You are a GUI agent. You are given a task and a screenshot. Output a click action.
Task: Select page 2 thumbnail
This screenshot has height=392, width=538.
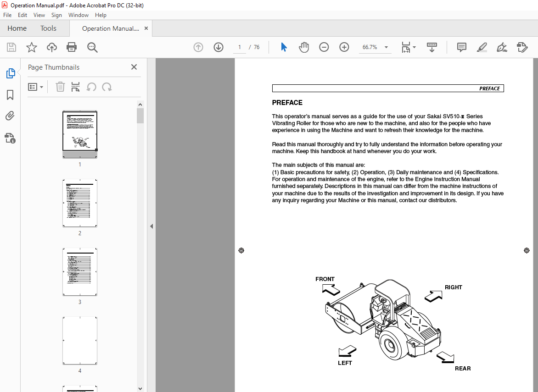(x=80, y=203)
